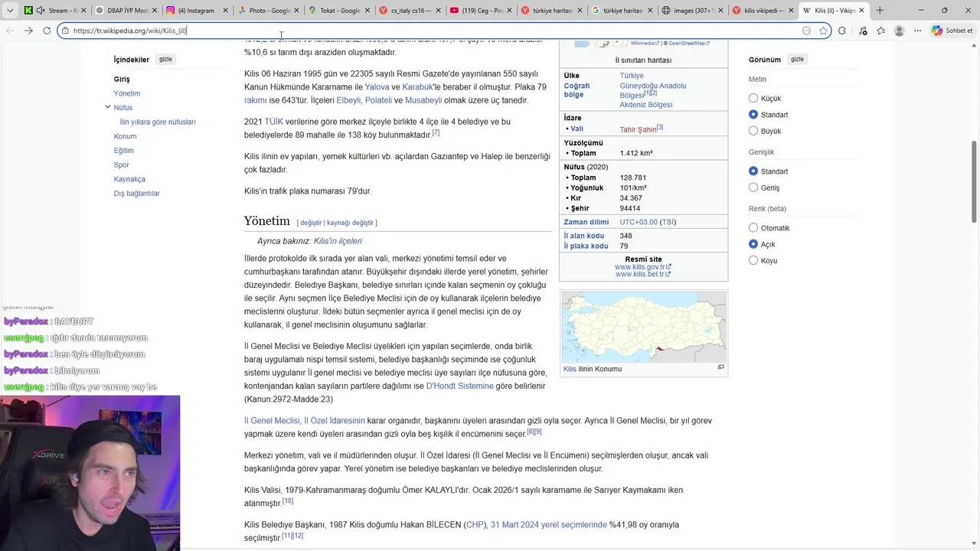Select Otomatik color mode
Screen dimensions: 980x551
753,228
